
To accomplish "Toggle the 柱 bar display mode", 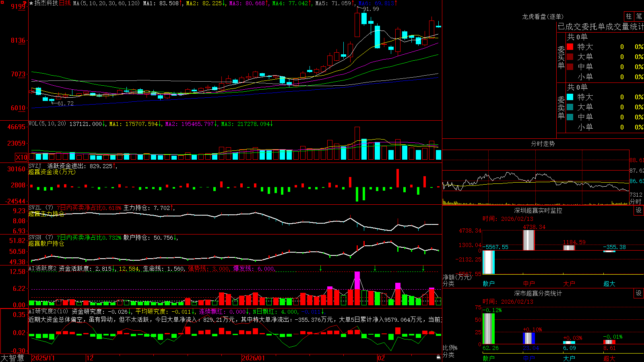I will pos(629,16).
